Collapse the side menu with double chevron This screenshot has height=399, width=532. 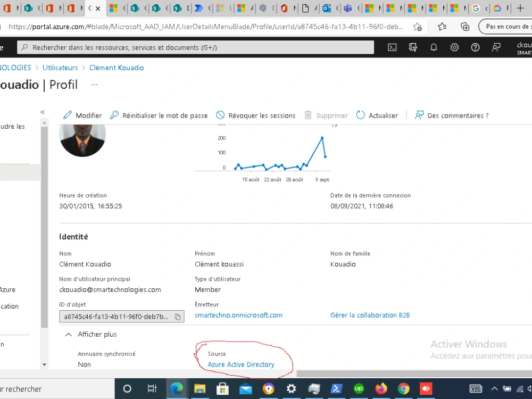(x=43, y=112)
